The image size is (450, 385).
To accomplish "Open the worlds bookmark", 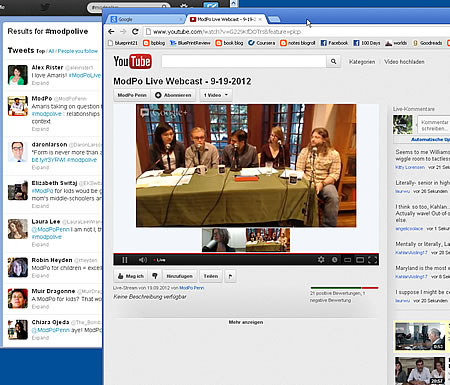I will click(396, 43).
